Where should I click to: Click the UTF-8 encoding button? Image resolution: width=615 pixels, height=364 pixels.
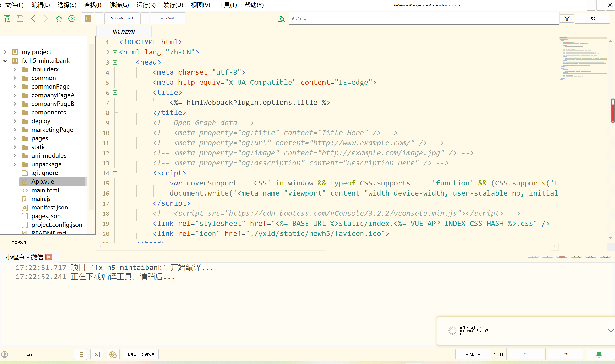tap(526, 354)
